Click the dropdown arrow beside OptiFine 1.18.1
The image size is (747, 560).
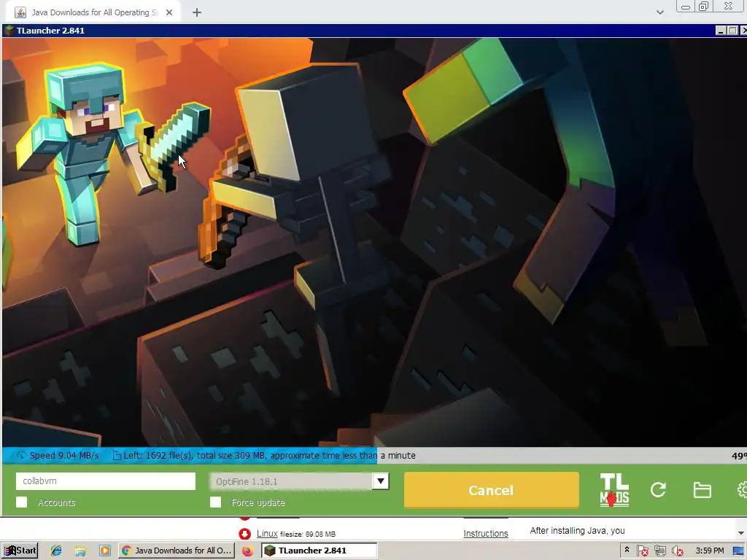click(x=381, y=481)
